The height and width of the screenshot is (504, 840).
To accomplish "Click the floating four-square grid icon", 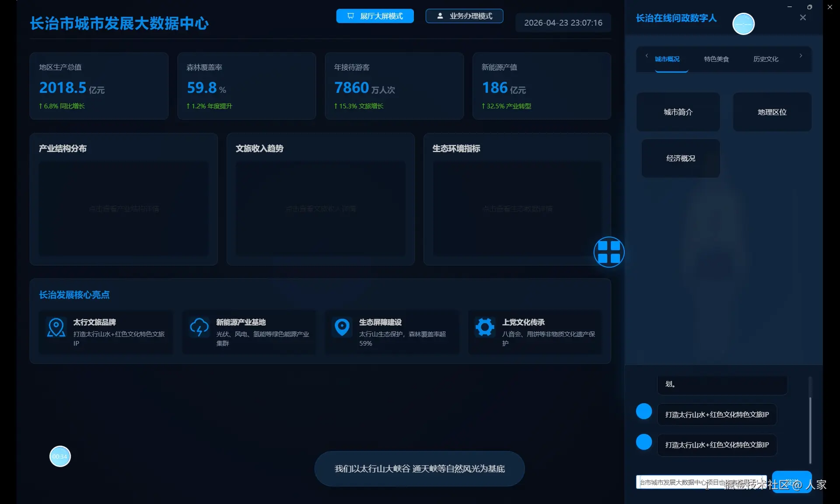I will tap(609, 252).
